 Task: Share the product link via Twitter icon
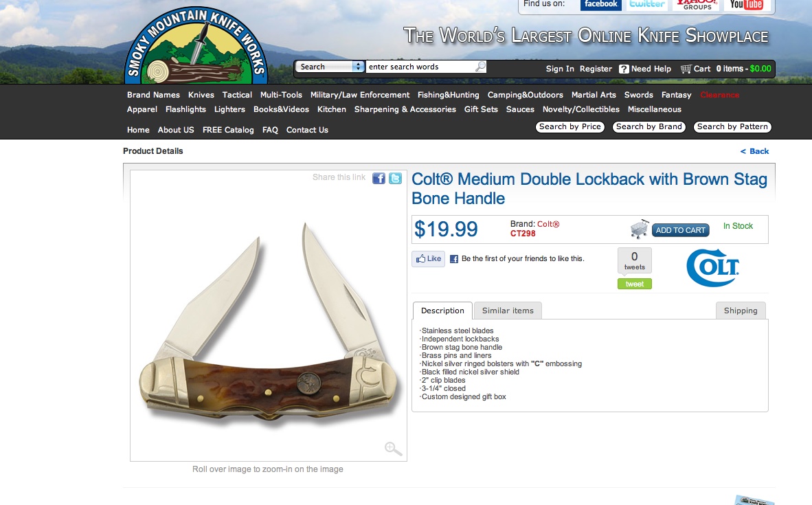[395, 178]
